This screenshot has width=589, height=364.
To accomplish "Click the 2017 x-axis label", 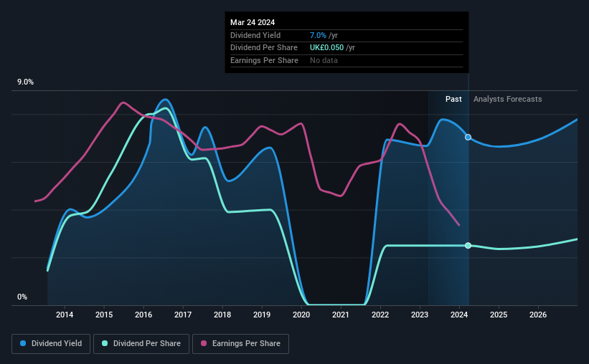I will 183,315.
